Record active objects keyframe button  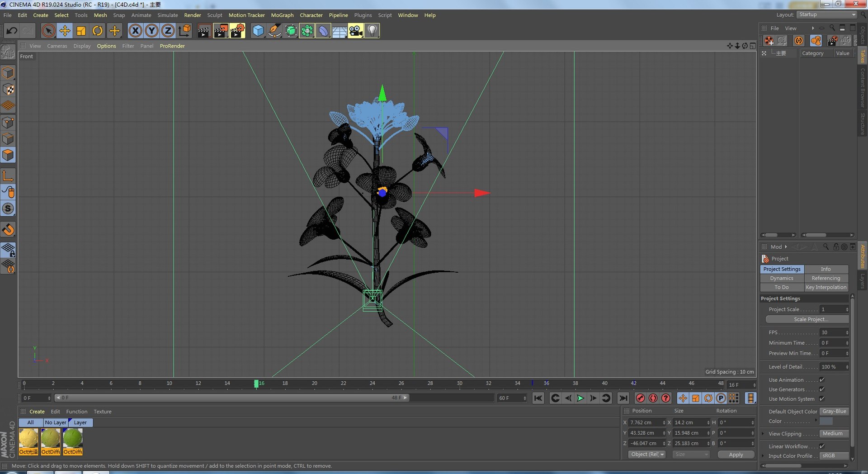pyautogui.click(x=640, y=398)
